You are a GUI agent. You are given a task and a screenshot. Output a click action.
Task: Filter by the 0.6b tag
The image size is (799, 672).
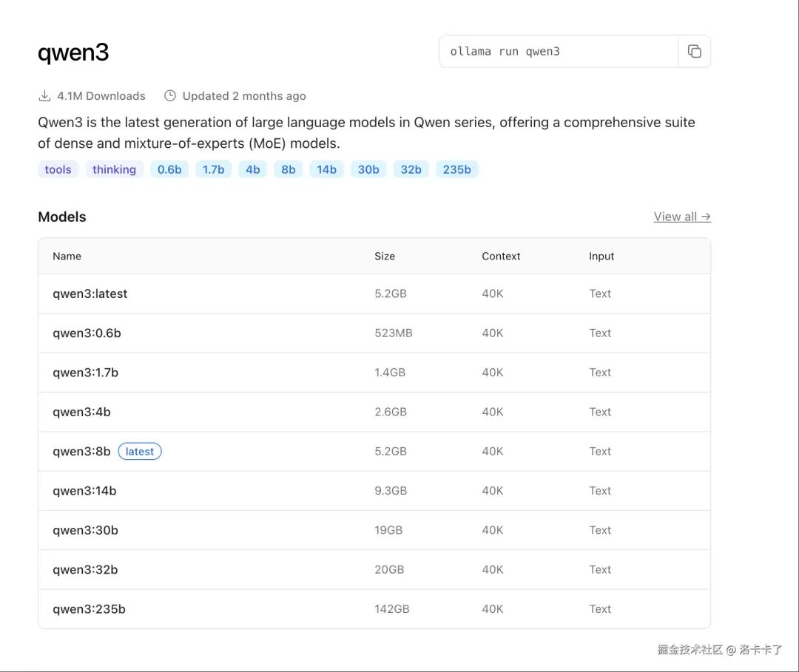pos(169,169)
